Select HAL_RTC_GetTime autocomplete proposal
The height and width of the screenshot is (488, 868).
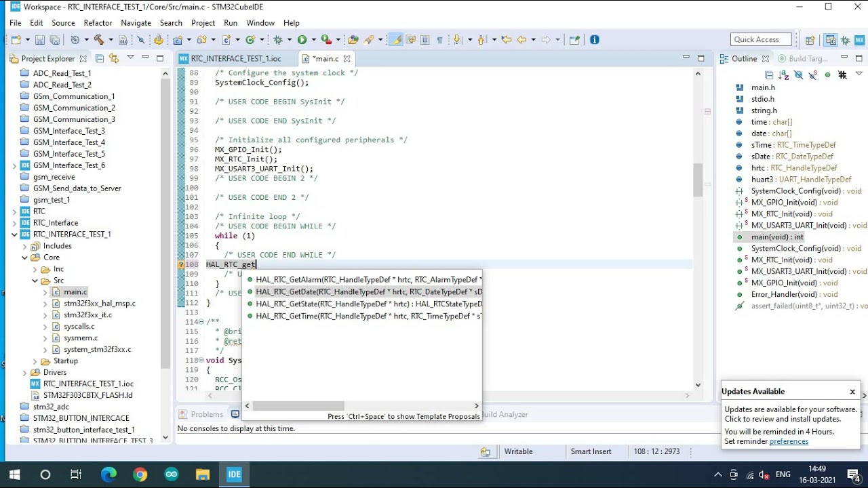point(363,316)
